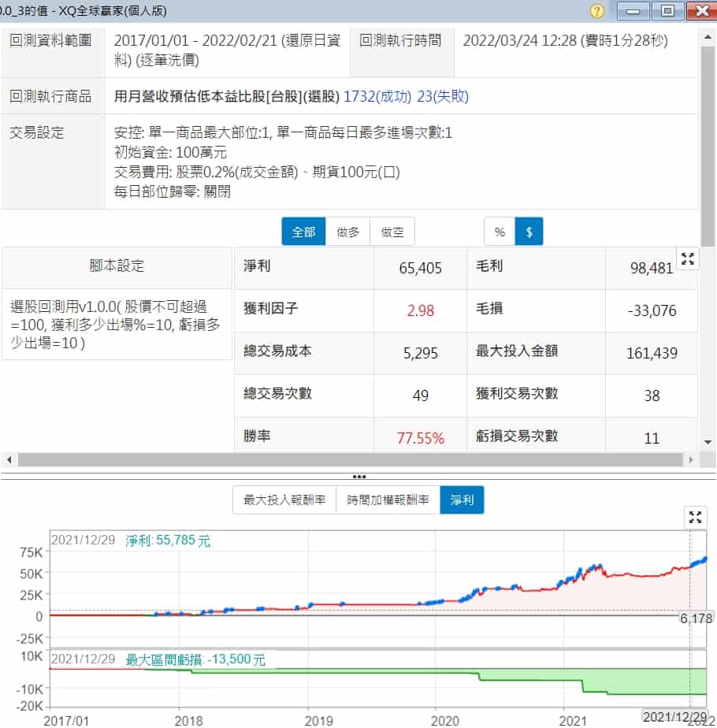Expand the profit chart to full view
Image resolution: width=717 pixels, height=728 pixels.
point(695,517)
